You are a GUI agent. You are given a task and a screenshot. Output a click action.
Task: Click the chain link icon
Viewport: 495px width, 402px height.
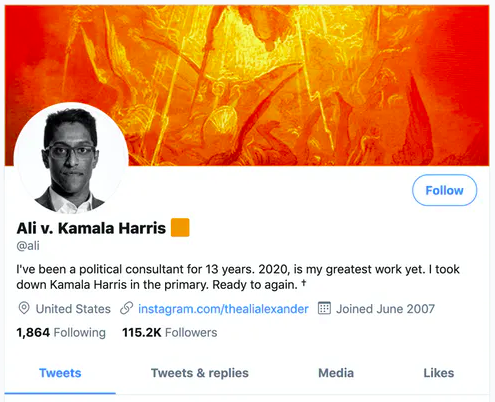[x=127, y=308]
